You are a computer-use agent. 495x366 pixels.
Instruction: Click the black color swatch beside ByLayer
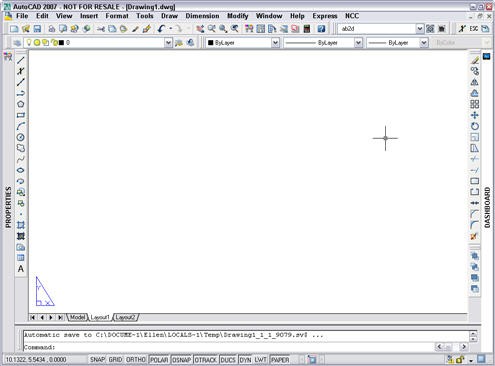pos(210,43)
